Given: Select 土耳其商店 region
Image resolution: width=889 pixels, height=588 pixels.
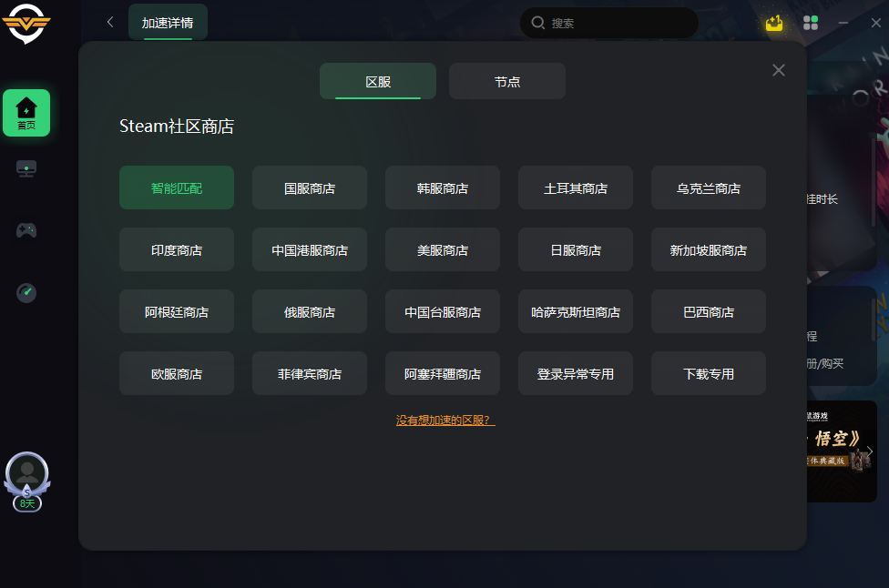Looking at the screenshot, I should [576, 188].
